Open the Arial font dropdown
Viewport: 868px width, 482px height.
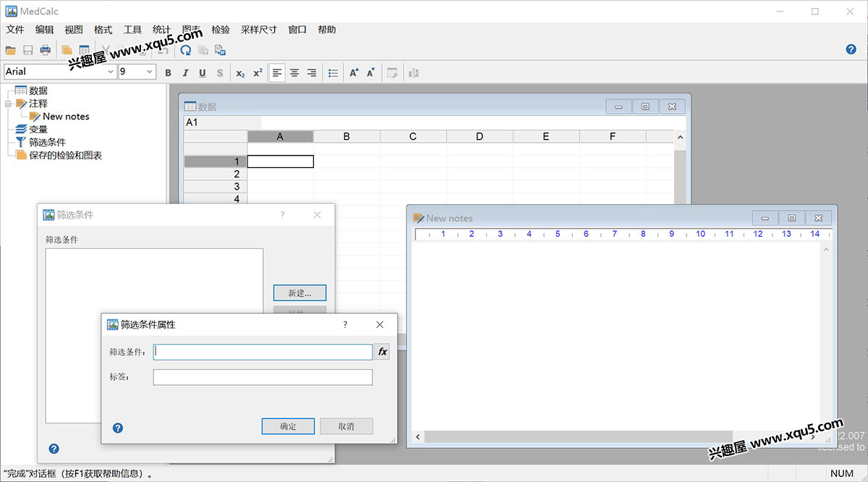click(111, 72)
